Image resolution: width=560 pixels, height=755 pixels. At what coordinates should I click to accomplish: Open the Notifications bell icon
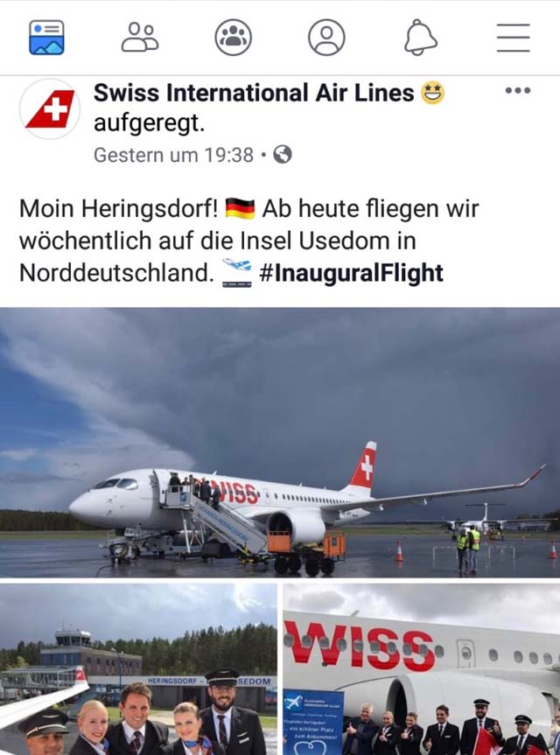pyautogui.click(x=420, y=38)
